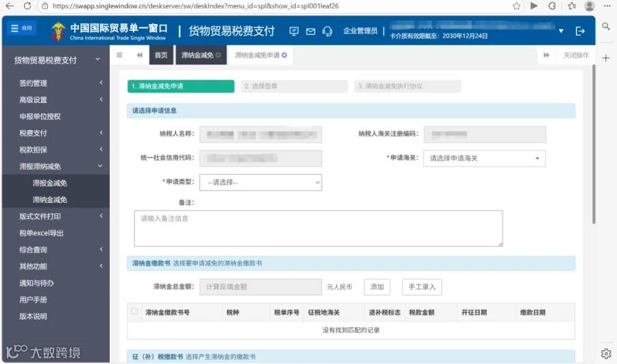Screen dimensions: 617x364
Task: Toggle the select-all checkbox in table header
Action: tap(134, 311)
